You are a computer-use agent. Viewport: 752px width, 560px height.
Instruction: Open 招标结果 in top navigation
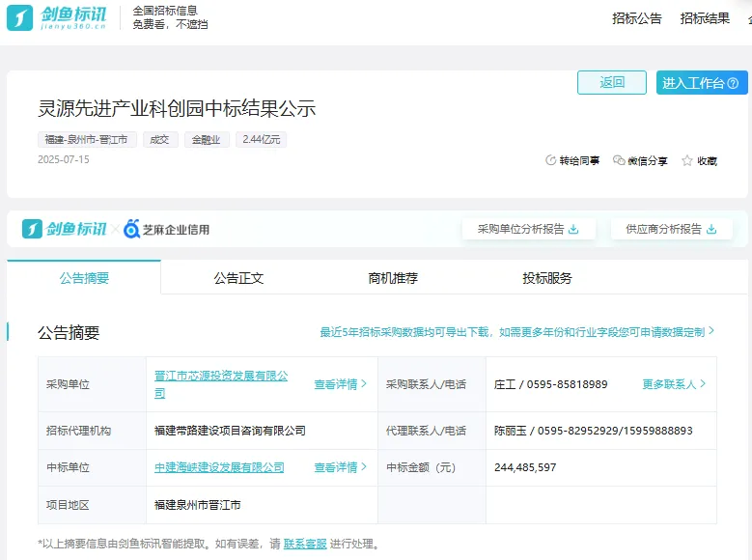(705, 18)
